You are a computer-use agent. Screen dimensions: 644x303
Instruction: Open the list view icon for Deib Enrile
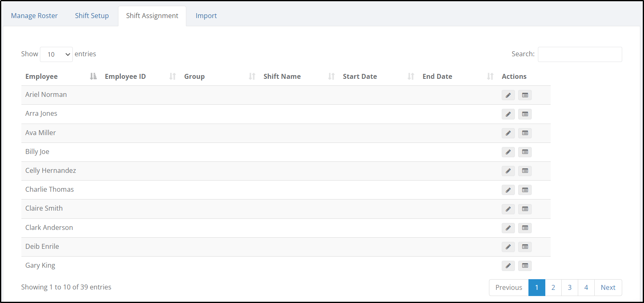coord(525,247)
